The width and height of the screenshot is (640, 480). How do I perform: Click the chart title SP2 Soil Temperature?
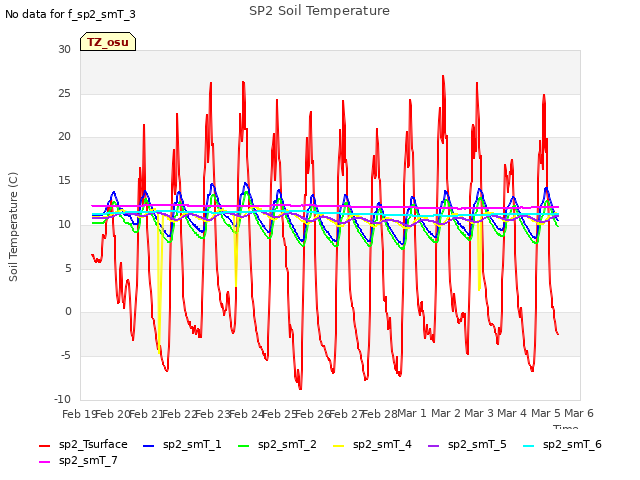point(319,11)
